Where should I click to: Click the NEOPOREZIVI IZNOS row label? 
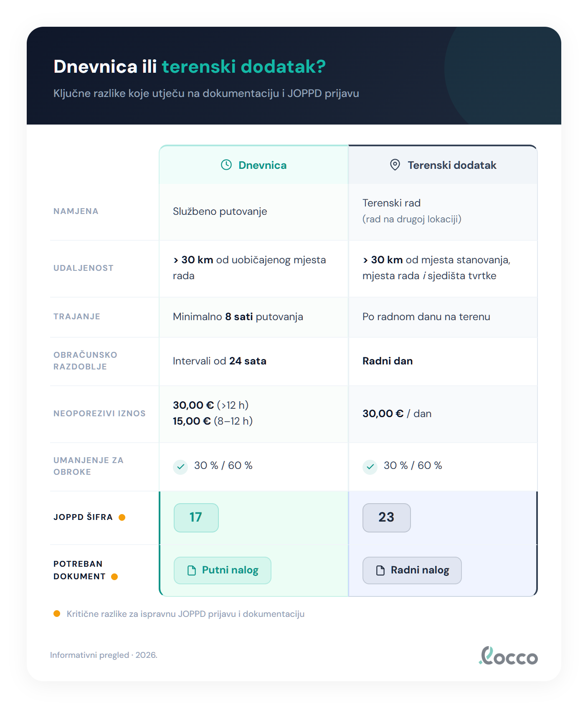[x=99, y=413]
